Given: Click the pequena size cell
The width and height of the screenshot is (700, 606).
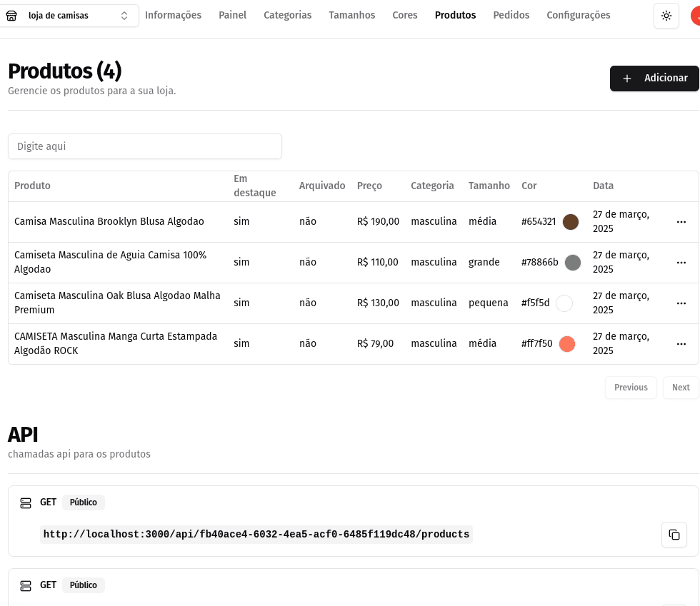Looking at the screenshot, I should (489, 303).
